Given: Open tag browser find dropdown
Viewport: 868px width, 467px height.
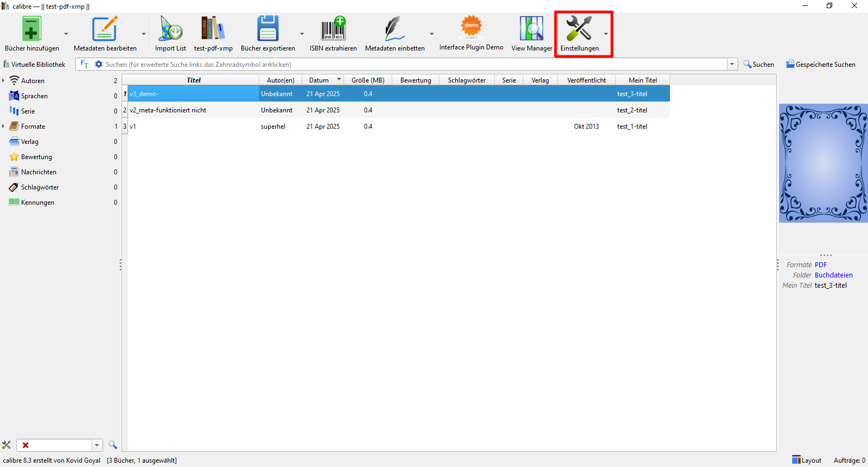Looking at the screenshot, I should pyautogui.click(x=97, y=445).
